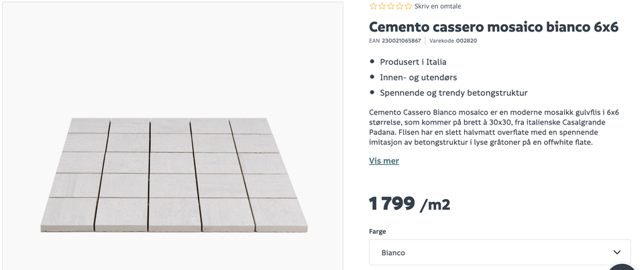Click the first rating star
The image size is (644, 270).
(x=374, y=7)
